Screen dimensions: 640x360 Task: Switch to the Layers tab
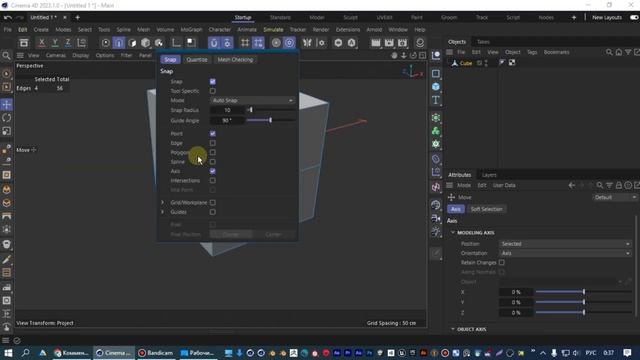[489, 175]
